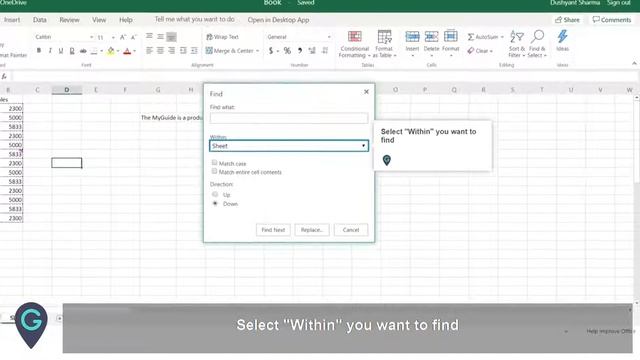
Task: Select the Up direction radio button
Action: click(215, 194)
